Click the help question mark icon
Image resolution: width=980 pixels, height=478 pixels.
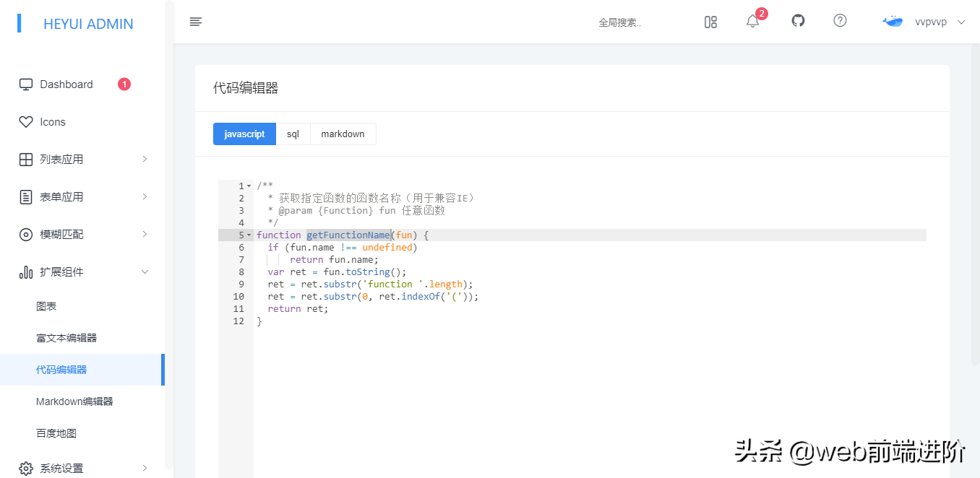[840, 21]
